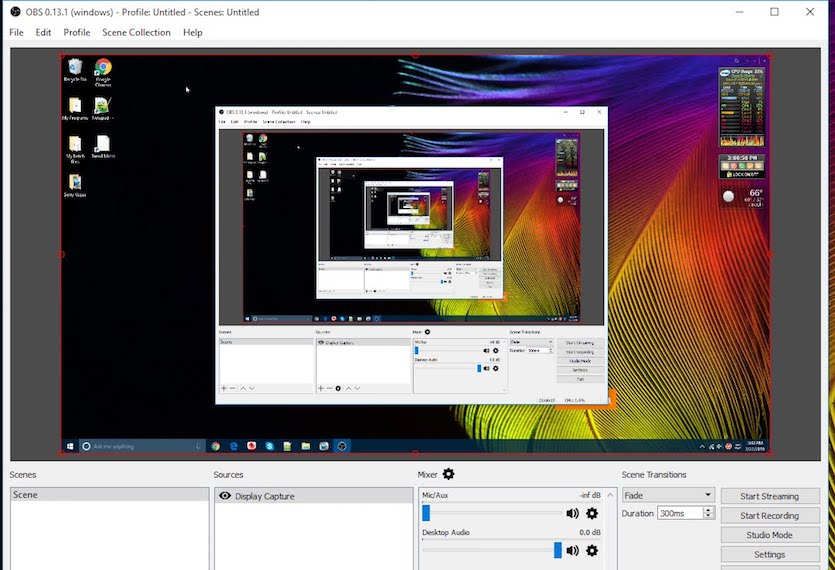Open the Desktop Audio gear options
This screenshot has width=835, height=570.
pyautogui.click(x=592, y=550)
